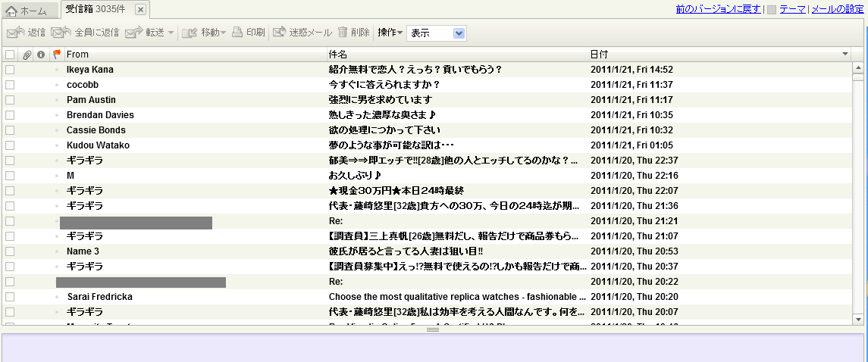
Task: Check the box for the Ikeya Kana email
Action: 10,70
